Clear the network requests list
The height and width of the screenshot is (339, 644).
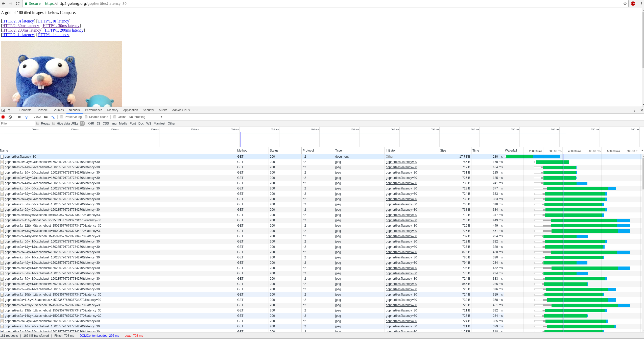tap(10, 117)
